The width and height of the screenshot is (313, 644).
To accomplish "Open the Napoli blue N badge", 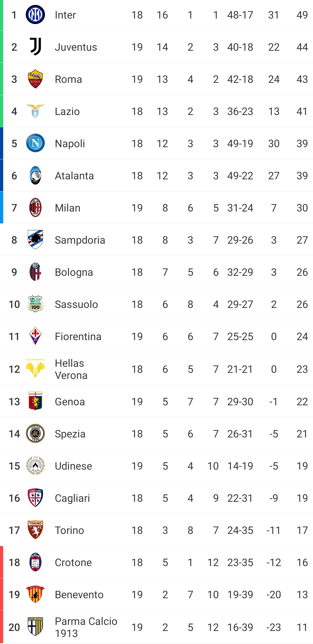I will tap(35, 143).
